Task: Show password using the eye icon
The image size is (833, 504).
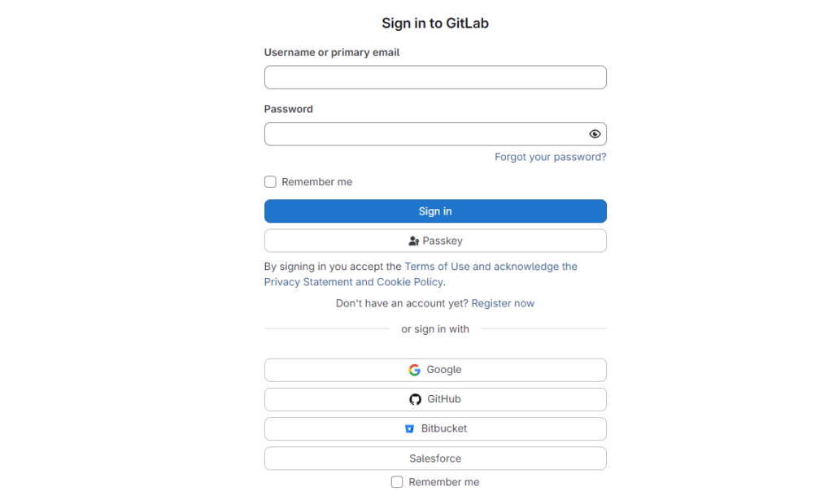Action: 595,134
